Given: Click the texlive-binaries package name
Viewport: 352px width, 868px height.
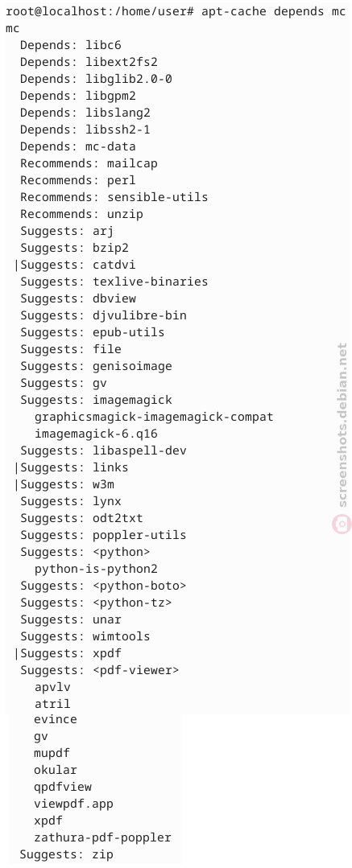Looking at the screenshot, I should pyautogui.click(x=150, y=282).
